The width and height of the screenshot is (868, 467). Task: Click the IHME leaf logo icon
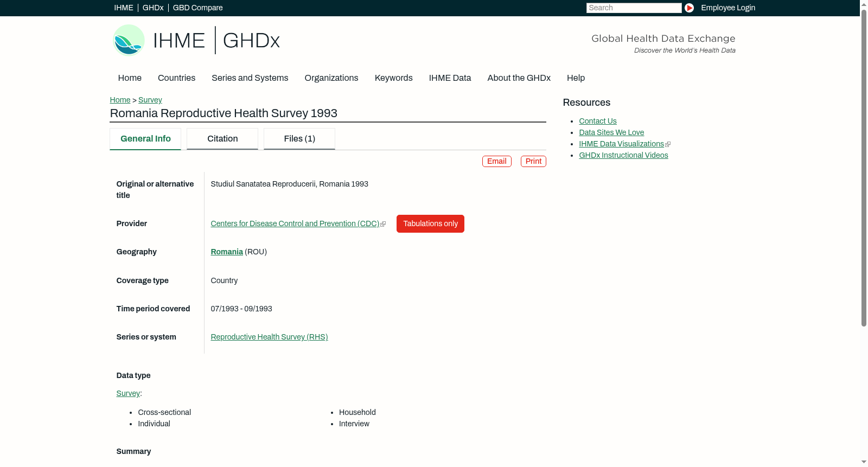pos(129,40)
